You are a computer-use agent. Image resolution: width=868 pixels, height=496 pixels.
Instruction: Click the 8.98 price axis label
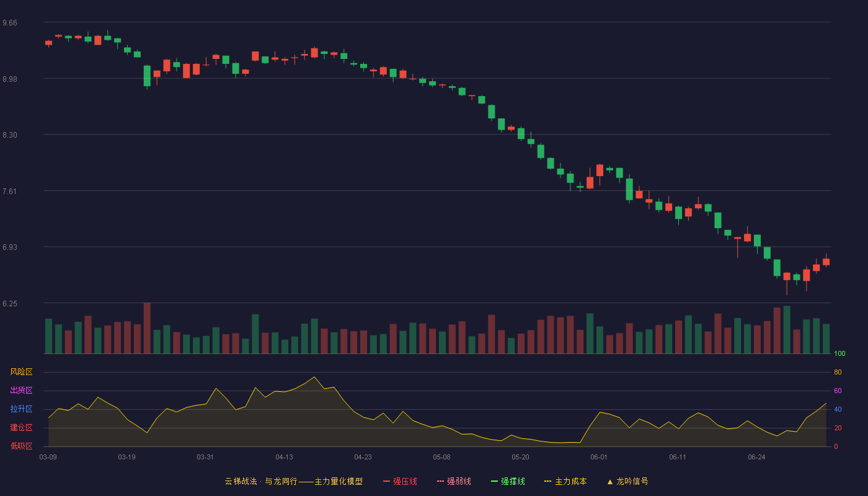[10, 79]
